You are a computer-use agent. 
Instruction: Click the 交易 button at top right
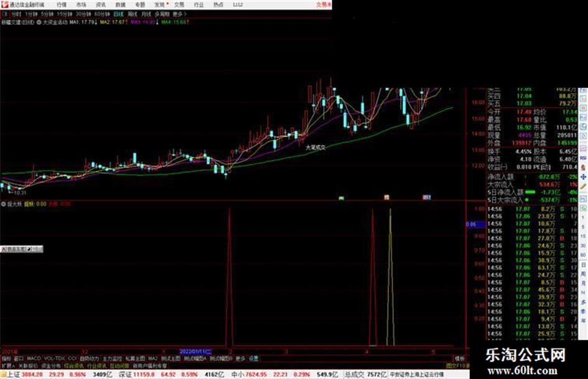(323, 5)
